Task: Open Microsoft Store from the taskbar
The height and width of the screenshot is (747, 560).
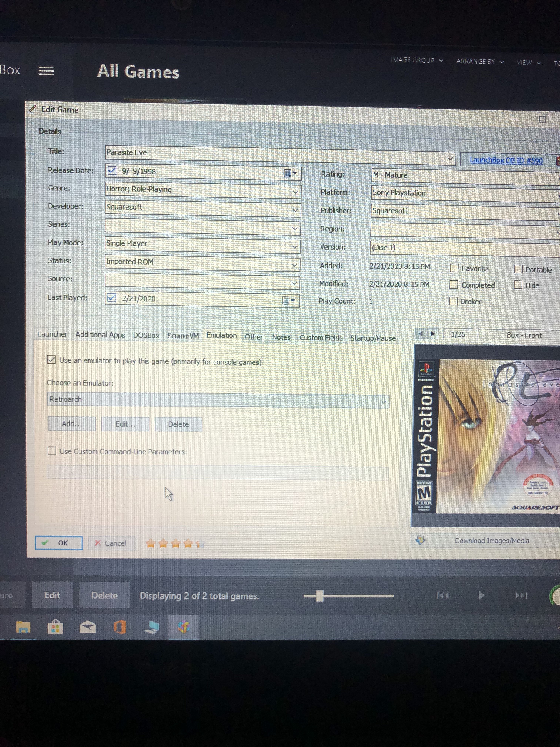Action: (x=55, y=627)
